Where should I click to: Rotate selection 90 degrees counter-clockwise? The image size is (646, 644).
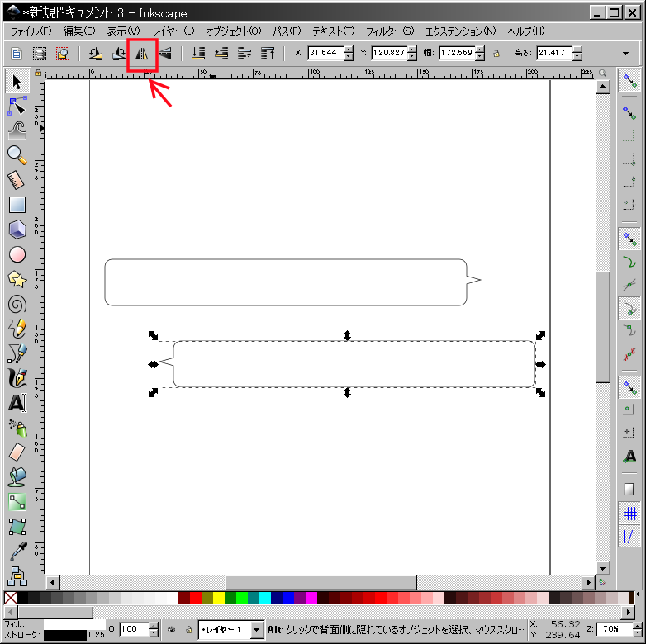(x=96, y=53)
